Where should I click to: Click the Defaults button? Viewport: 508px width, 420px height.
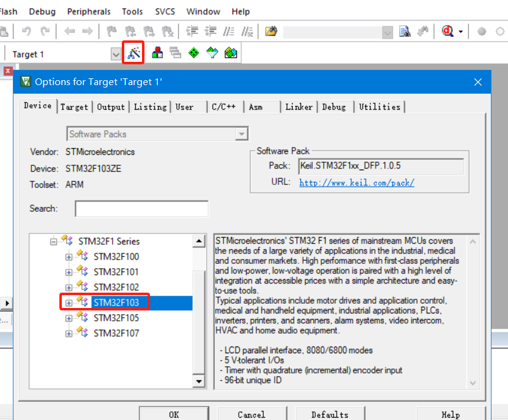[330, 414]
